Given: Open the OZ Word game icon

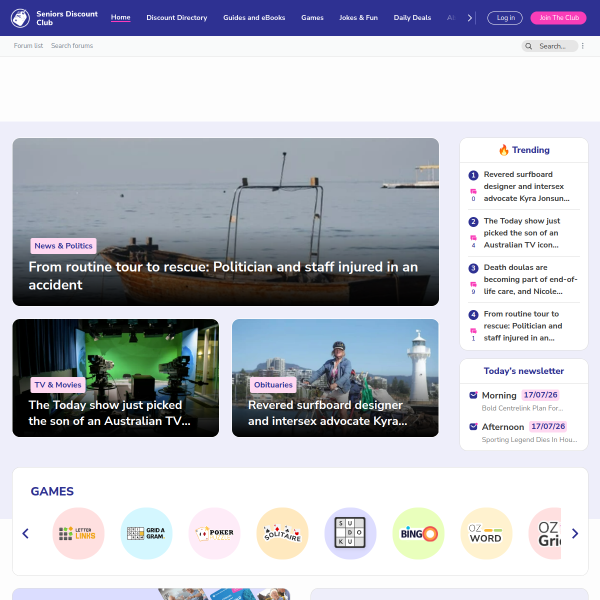Looking at the screenshot, I should 486,533.
